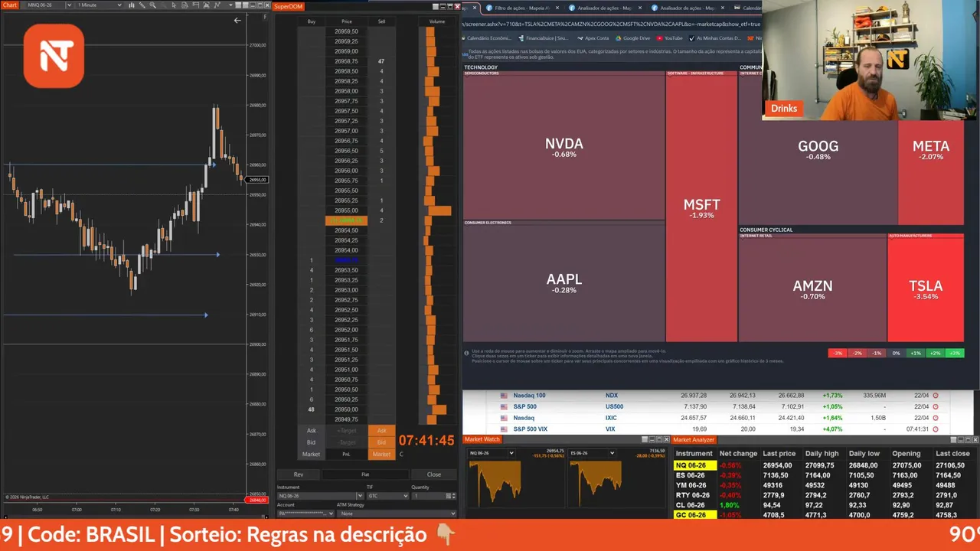
Task: Open the Google Drive bookmark
Action: pos(632,37)
